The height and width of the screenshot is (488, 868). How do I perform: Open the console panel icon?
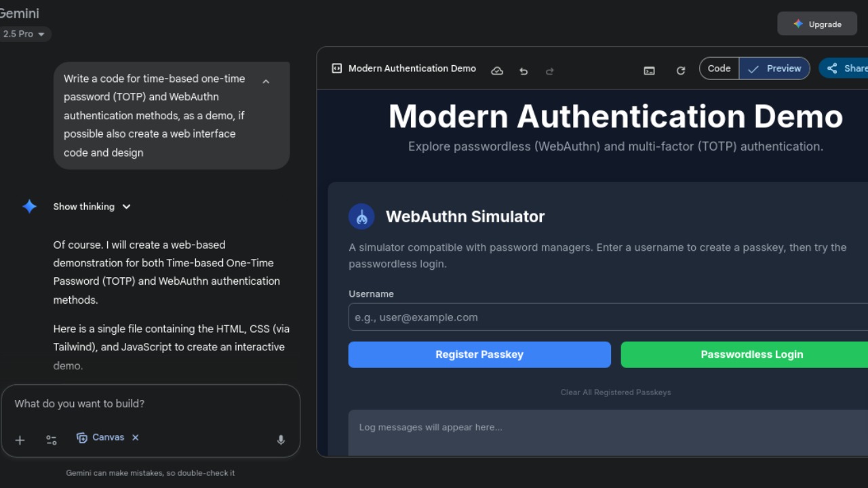point(650,70)
